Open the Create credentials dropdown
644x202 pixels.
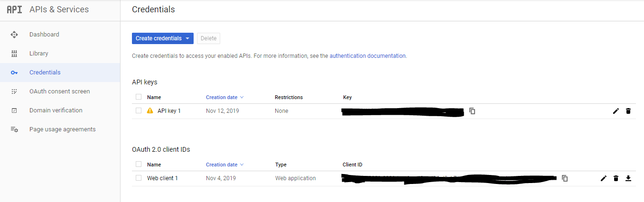pyautogui.click(x=162, y=38)
